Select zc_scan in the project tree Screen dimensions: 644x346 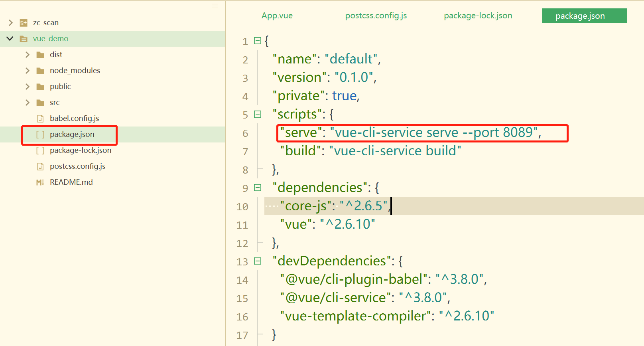[x=46, y=23]
